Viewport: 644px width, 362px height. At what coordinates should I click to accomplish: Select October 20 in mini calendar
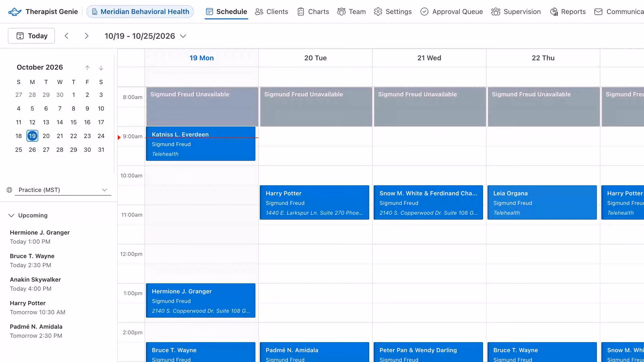pos(46,136)
